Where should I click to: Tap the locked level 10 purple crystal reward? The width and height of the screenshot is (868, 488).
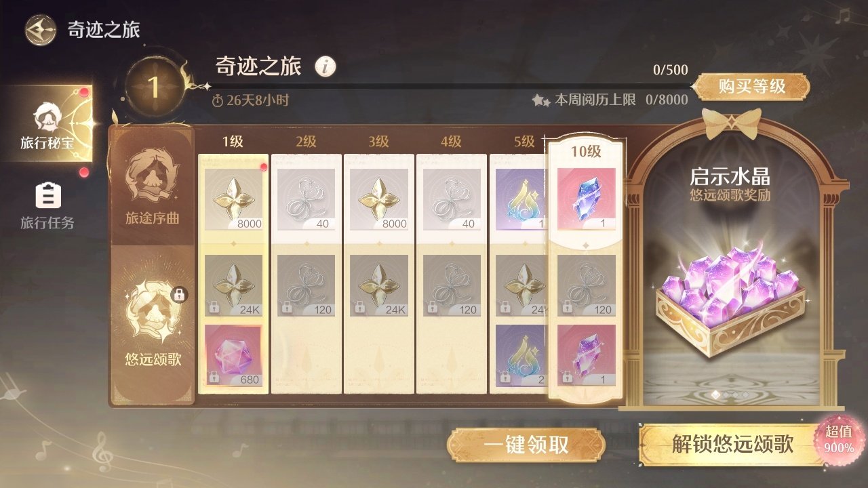pyautogui.click(x=586, y=356)
